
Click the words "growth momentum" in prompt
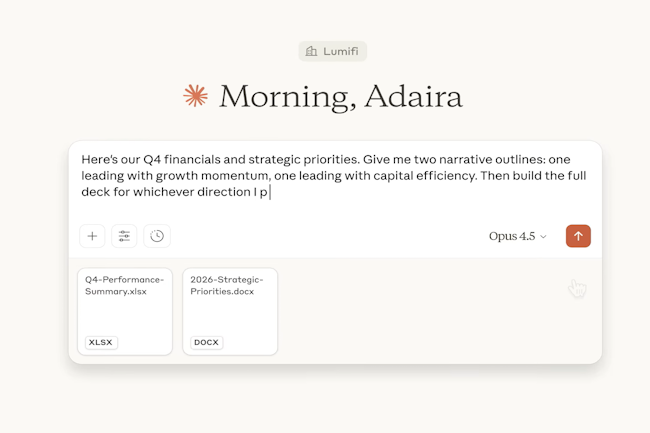(203, 176)
